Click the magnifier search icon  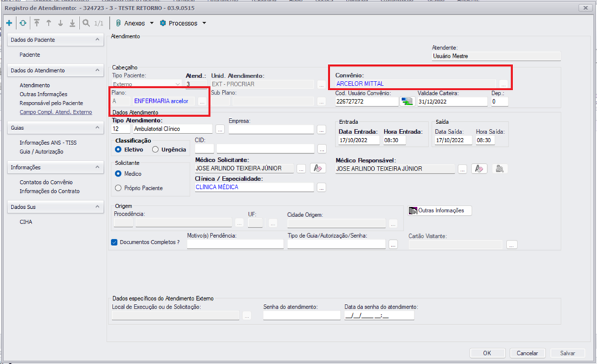[x=86, y=23]
